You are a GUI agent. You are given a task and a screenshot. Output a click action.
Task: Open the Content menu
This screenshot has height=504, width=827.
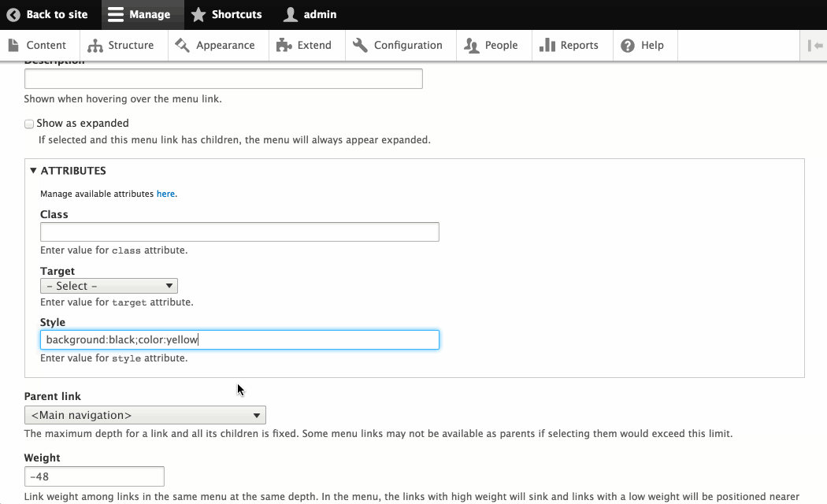pyautogui.click(x=40, y=46)
